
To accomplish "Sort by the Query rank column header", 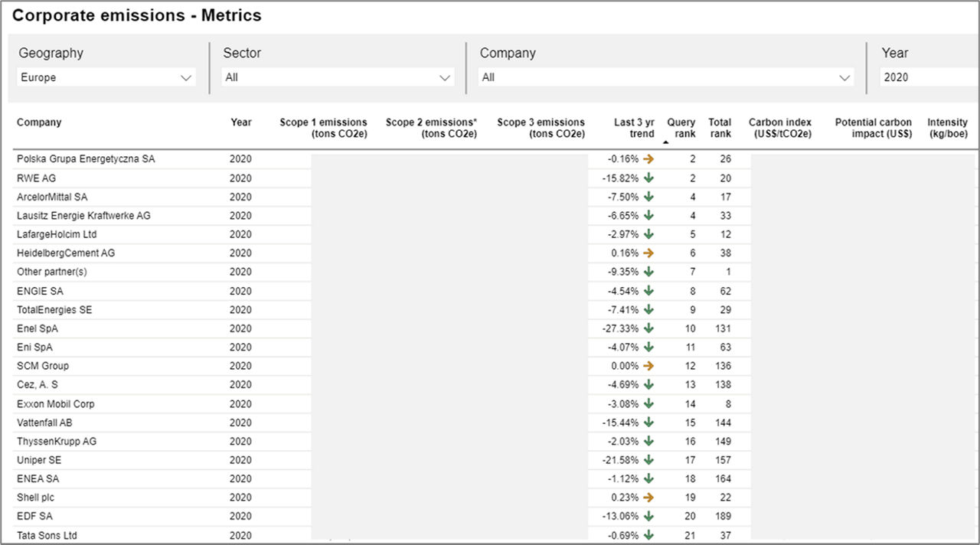I will coord(681,128).
